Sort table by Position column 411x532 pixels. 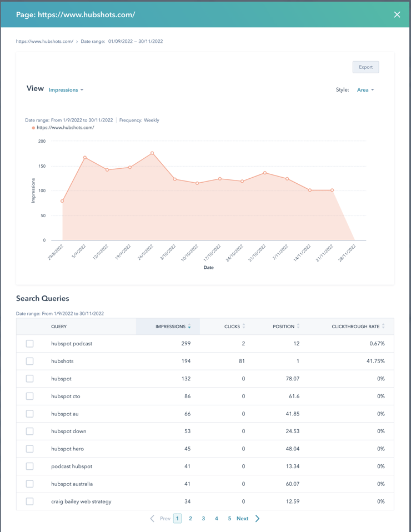(x=286, y=327)
